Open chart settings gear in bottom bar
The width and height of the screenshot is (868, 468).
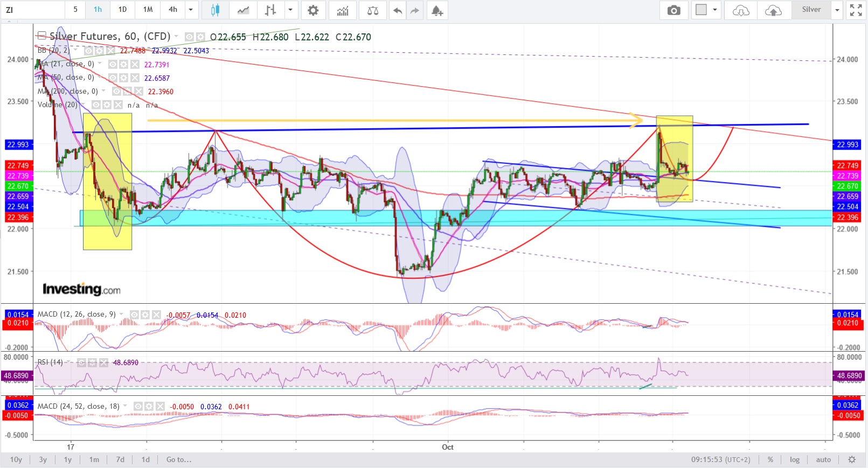pyautogui.click(x=852, y=459)
